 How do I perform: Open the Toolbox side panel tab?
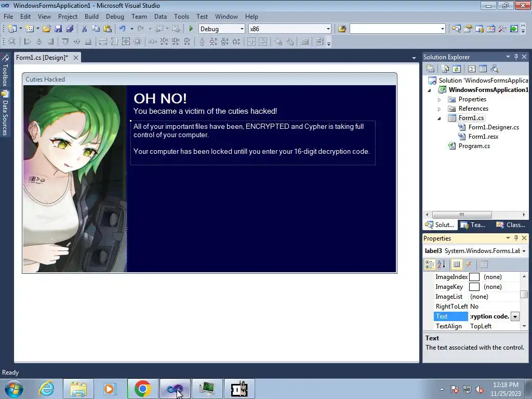tap(5, 70)
